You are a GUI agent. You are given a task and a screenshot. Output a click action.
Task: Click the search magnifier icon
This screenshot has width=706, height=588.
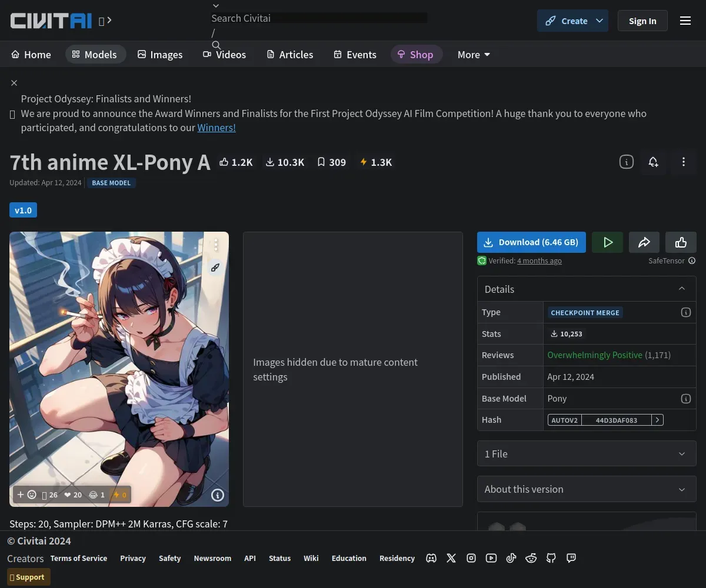click(216, 45)
